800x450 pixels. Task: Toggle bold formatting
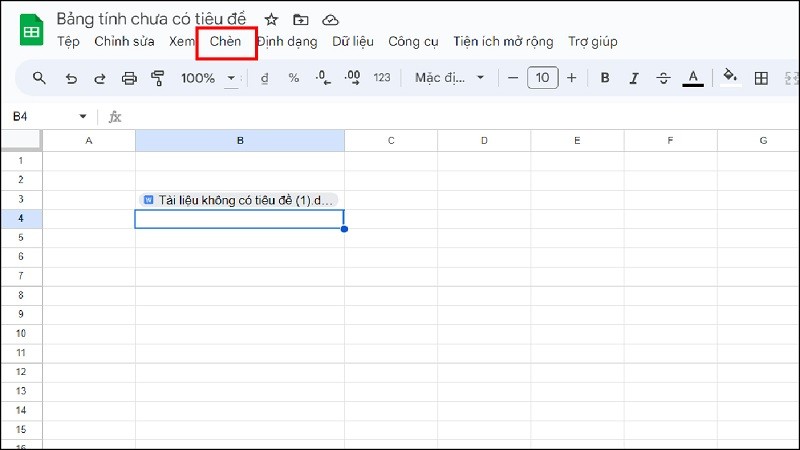coord(605,78)
